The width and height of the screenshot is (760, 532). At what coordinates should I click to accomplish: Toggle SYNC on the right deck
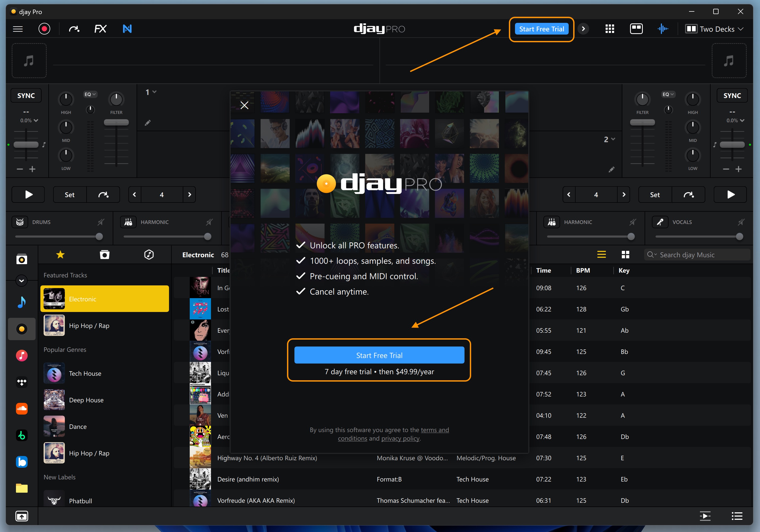[732, 96]
